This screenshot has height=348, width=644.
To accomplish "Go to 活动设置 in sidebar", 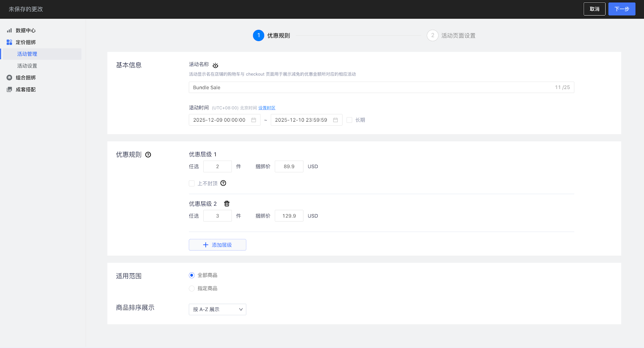I will (x=27, y=66).
